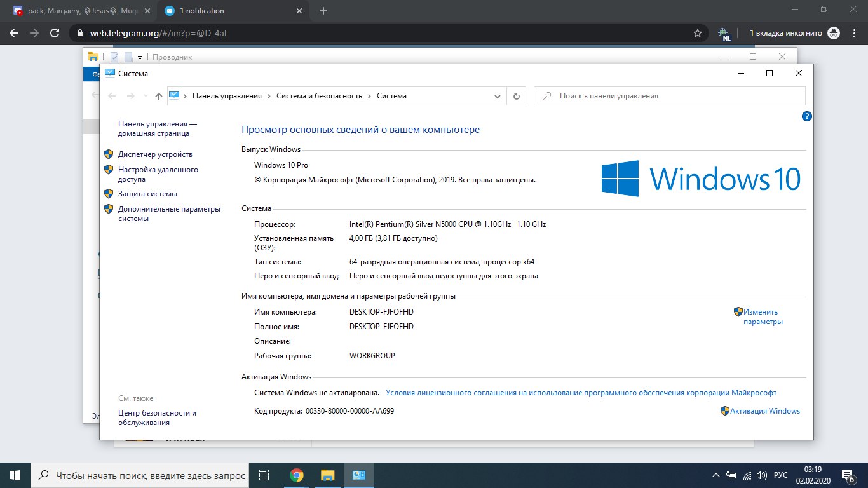Open Chrome three-dot menu
Image resolution: width=868 pixels, height=488 pixels.
point(855,33)
